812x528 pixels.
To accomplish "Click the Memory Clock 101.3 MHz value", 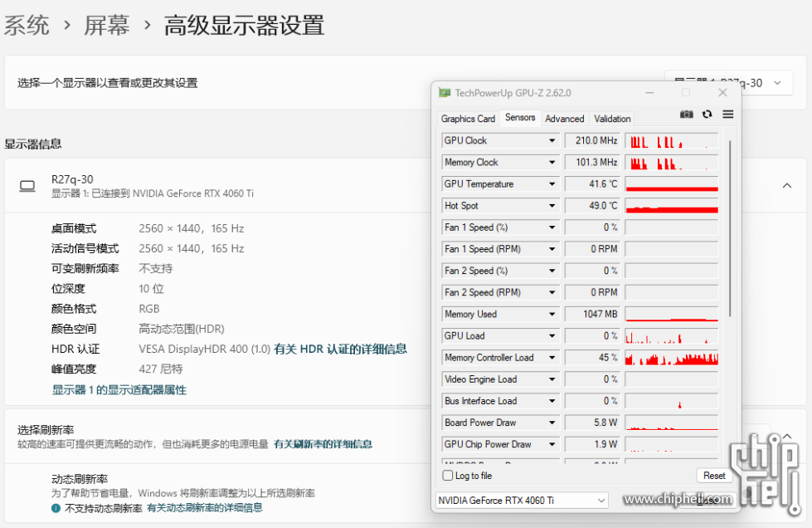I will (593, 162).
